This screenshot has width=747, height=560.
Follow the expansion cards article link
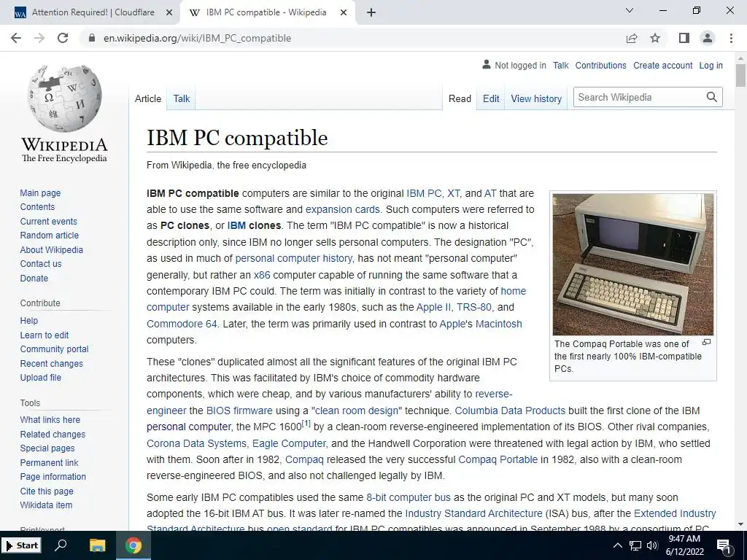click(x=343, y=209)
